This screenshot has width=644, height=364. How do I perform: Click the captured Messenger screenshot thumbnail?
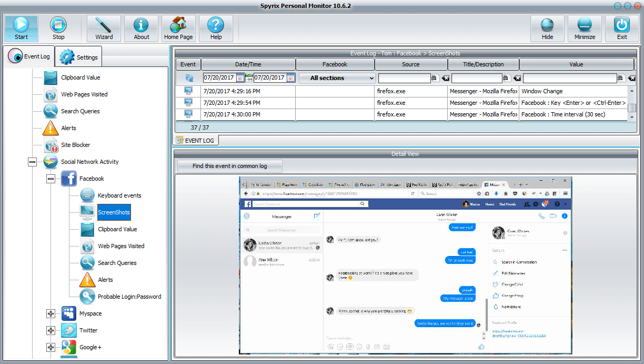[406, 265]
